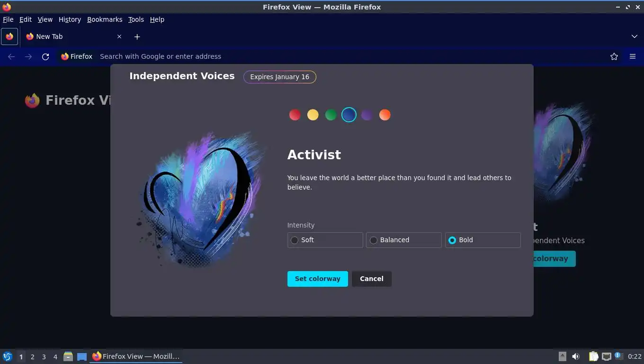This screenshot has height=364, width=644.
Task: Switch to workspace 2
Action: point(33,356)
